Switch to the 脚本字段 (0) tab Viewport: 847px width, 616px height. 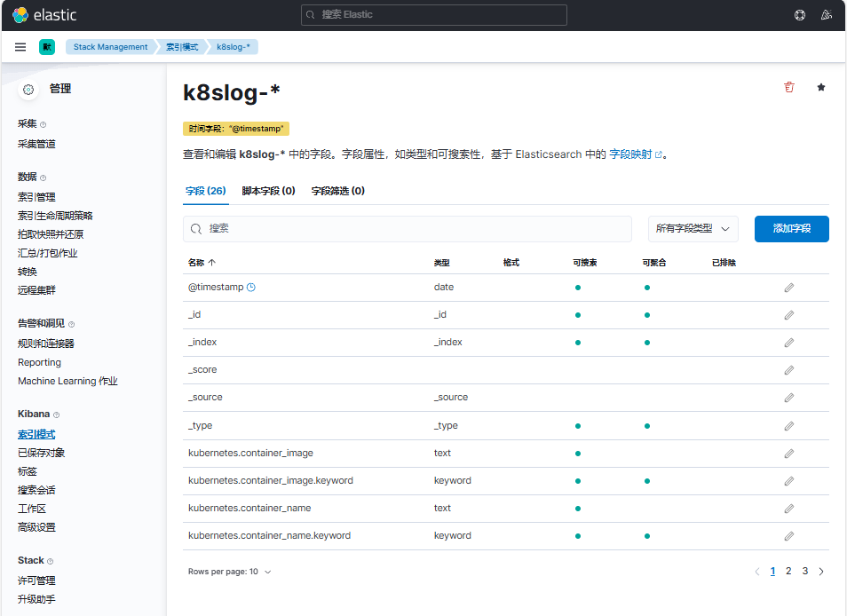click(x=268, y=191)
